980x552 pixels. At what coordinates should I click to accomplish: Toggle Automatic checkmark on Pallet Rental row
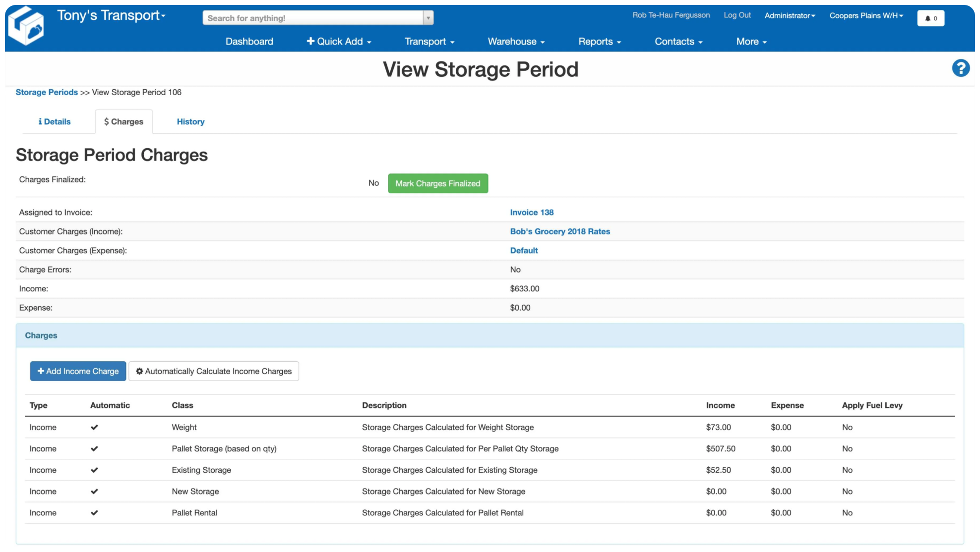click(x=94, y=512)
